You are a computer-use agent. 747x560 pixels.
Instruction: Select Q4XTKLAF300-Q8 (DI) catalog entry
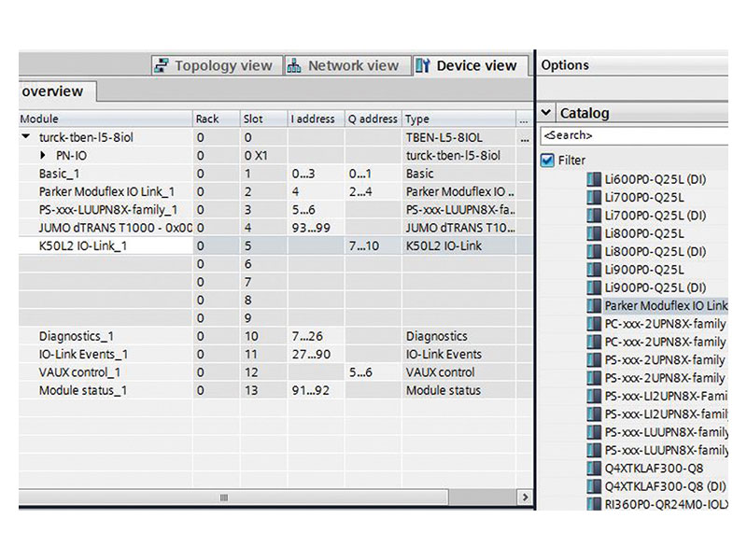(x=665, y=486)
